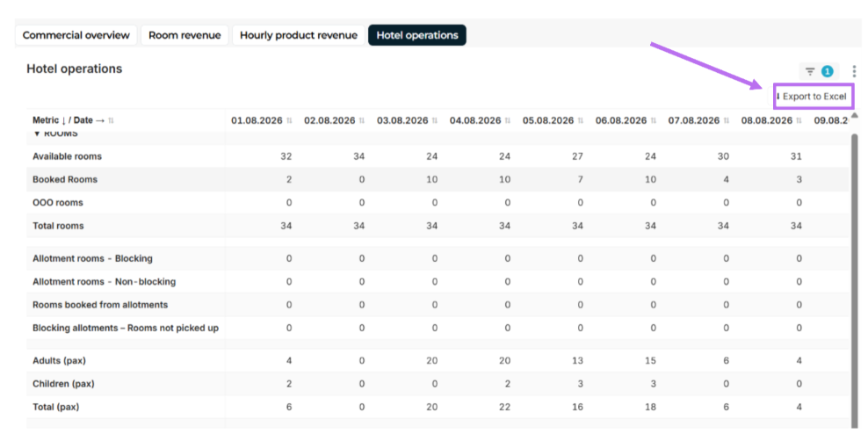Image resolution: width=868 pixels, height=441 pixels.
Task: Sort the 02.08.2026 column
Action: [x=362, y=120]
